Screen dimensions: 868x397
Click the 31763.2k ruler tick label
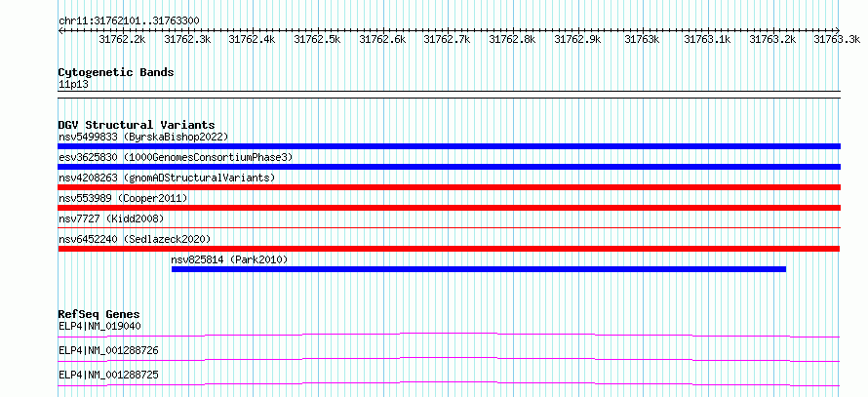[x=772, y=39]
